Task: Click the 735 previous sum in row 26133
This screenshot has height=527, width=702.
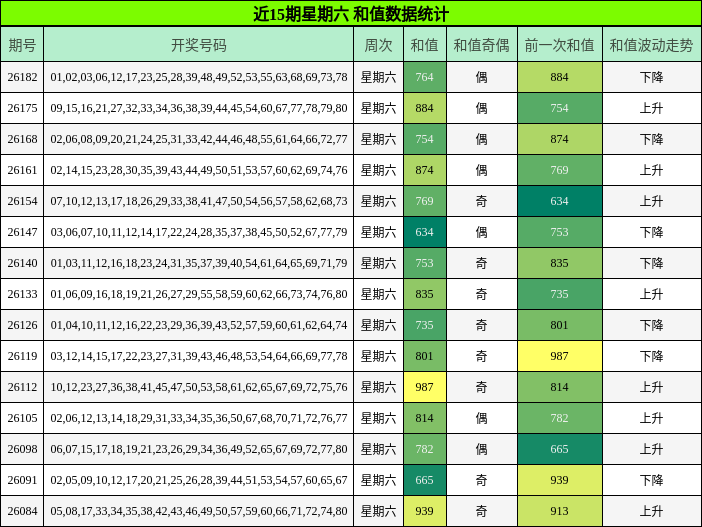Action: 560,294
